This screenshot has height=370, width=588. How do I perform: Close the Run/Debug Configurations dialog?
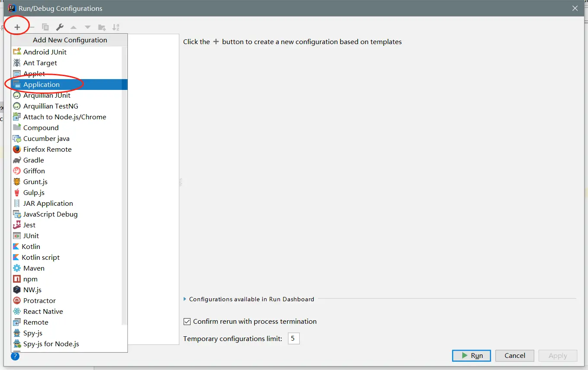click(575, 8)
